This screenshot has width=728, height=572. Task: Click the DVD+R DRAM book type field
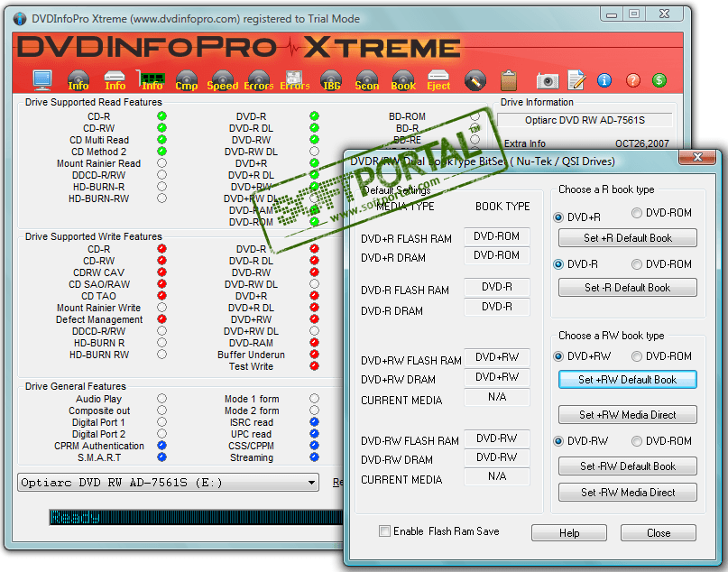(497, 255)
